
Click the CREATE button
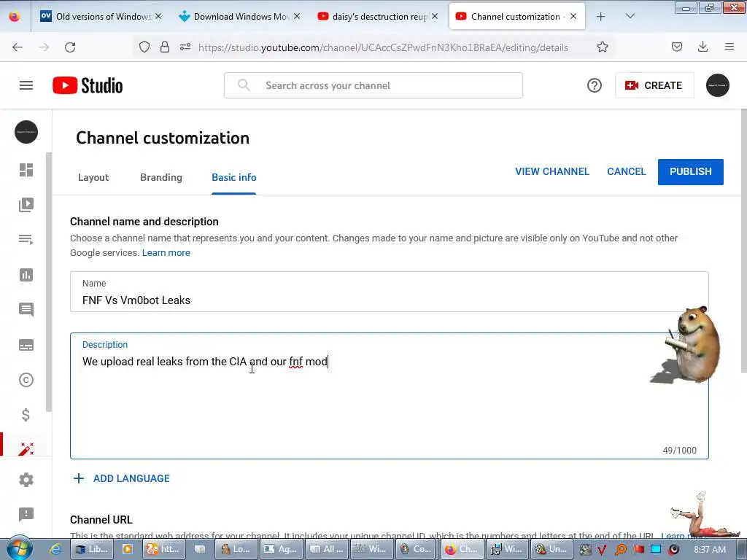pyautogui.click(x=654, y=85)
